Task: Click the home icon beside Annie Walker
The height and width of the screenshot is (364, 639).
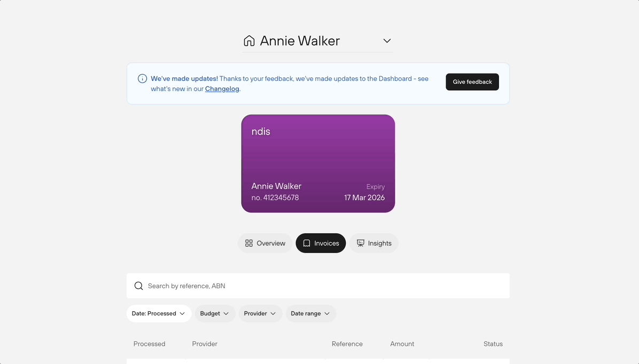Action: point(249,41)
